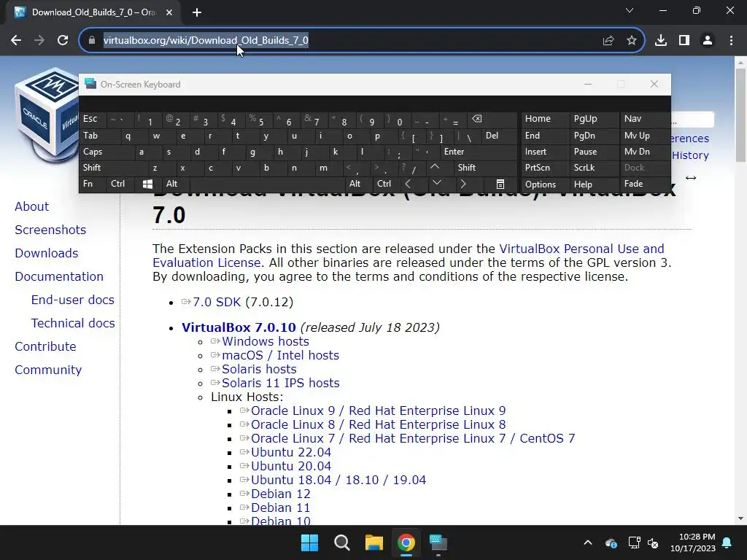
Task: Toggle the Chrome side panel
Action: (x=684, y=41)
